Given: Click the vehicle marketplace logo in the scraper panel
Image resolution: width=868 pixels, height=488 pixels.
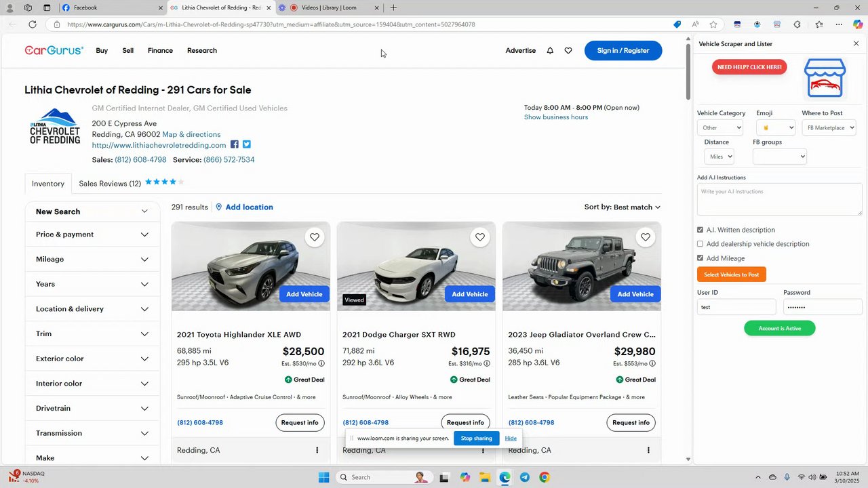Looking at the screenshot, I should click(825, 78).
